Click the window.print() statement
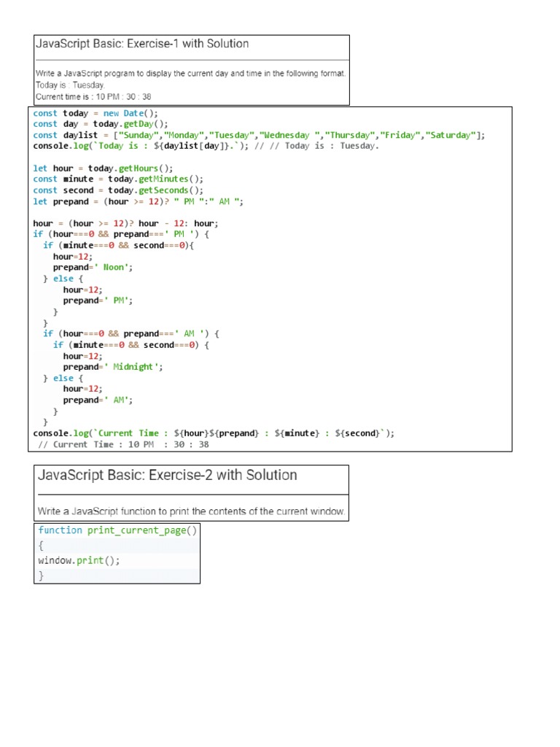This screenshot has height=747, width=560. [78, 560]
